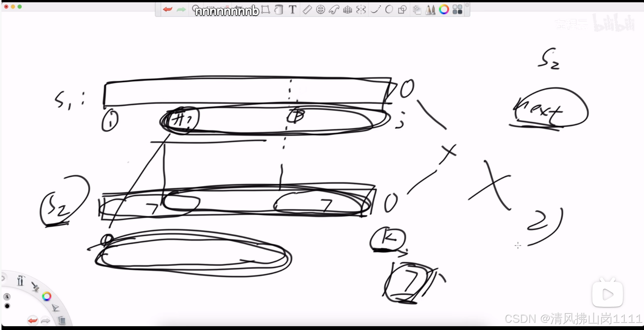This screenshot has width=644, height=330.
Task: Open the Draw Styles shapes tool
Action: tap(403, 9)
